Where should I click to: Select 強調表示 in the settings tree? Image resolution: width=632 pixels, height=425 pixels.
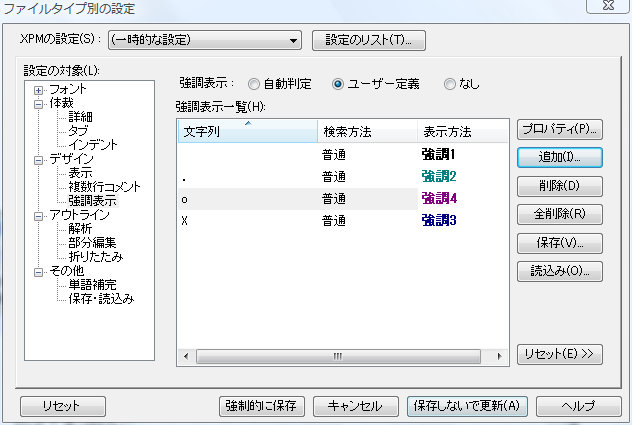point(92,200)
